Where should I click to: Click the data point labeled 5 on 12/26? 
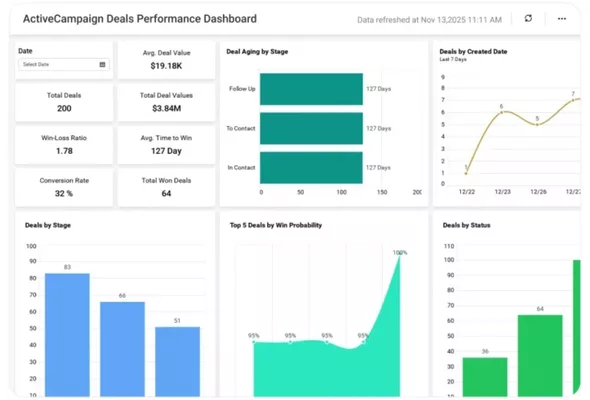(537, 124)
